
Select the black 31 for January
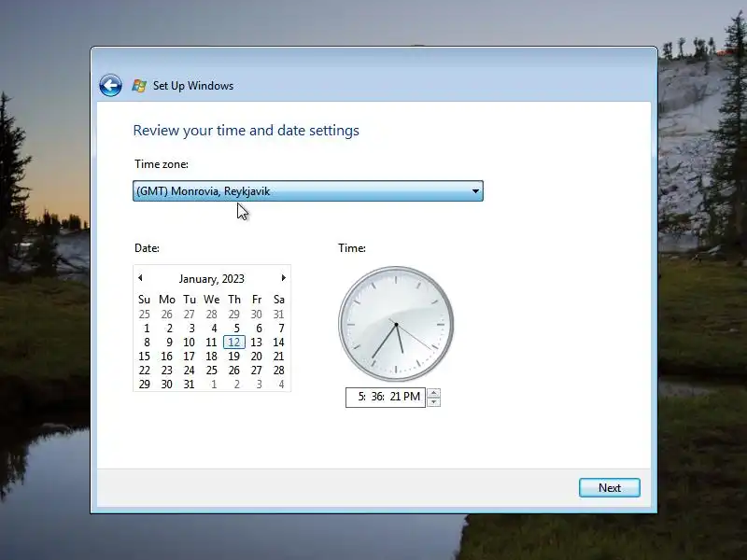pyautogui.click(x=190, y=385)
